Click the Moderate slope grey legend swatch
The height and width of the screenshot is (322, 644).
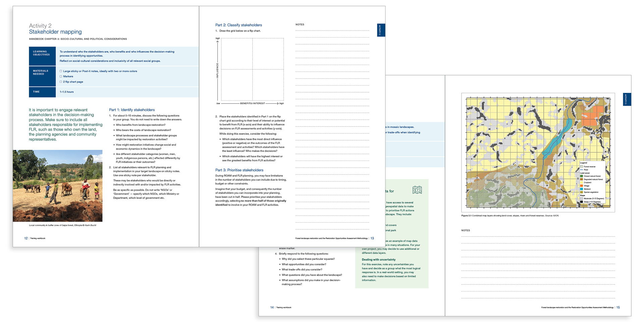pyautogui.click(x=582, y=199)
